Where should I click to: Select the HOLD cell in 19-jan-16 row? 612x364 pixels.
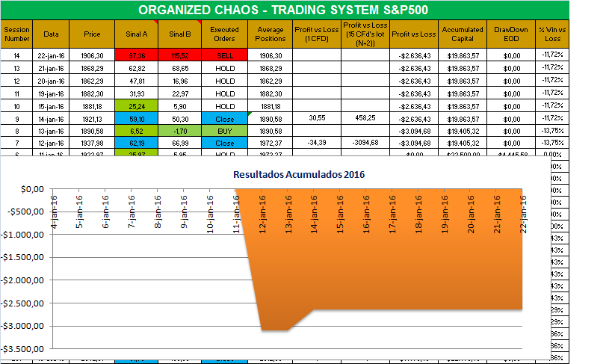[x=224, y=93]
